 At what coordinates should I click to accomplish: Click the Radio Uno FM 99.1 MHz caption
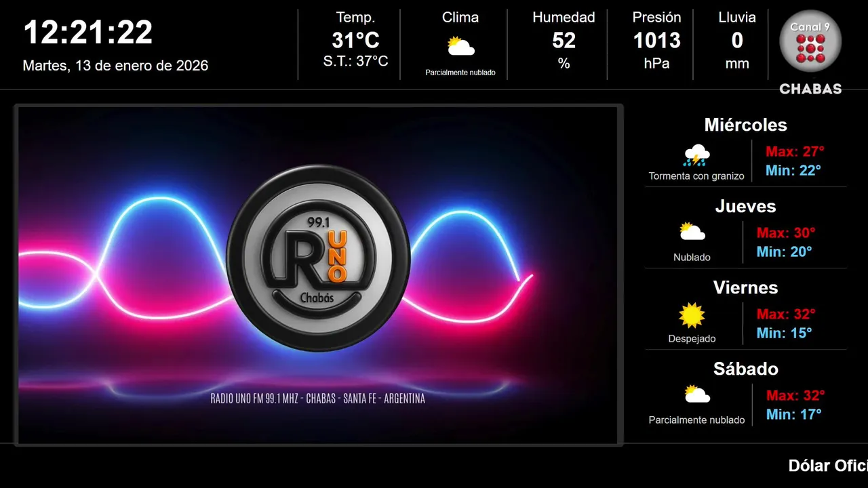[318, 399]
